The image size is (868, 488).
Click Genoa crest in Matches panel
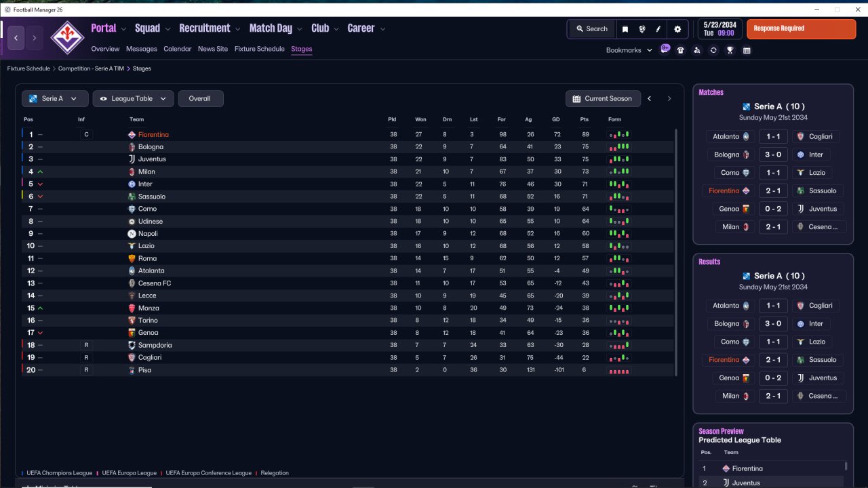tap(747, 209)
